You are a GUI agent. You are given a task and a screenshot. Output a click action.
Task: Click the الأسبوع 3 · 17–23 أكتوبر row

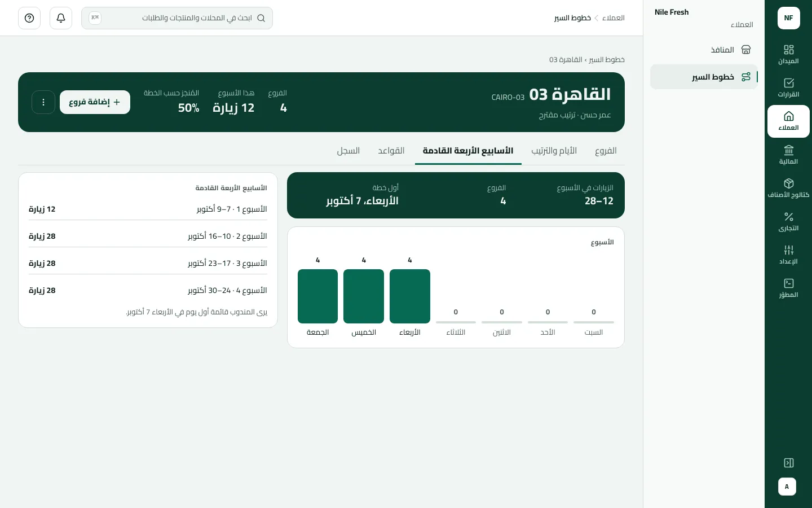(x=148, y=264)
